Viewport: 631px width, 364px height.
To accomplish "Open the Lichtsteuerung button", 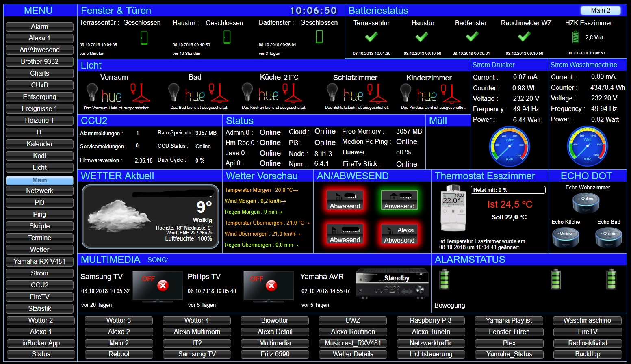I will [431, 354].
